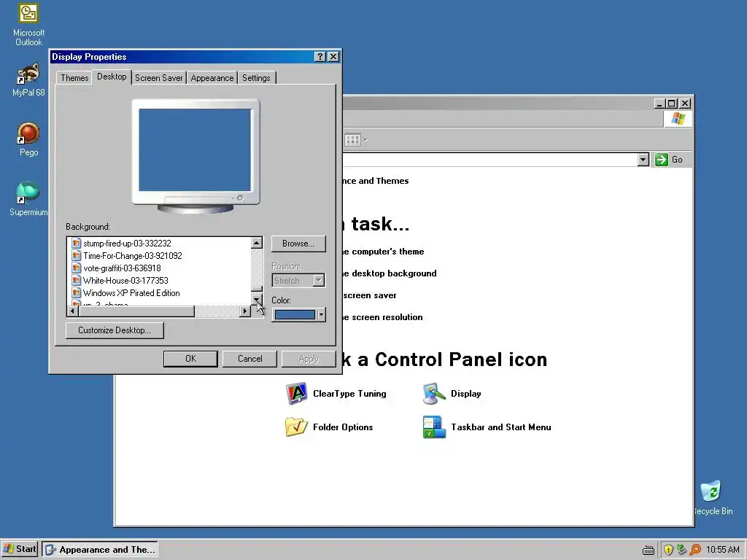Click the Browse... button

tap(298, 244)
